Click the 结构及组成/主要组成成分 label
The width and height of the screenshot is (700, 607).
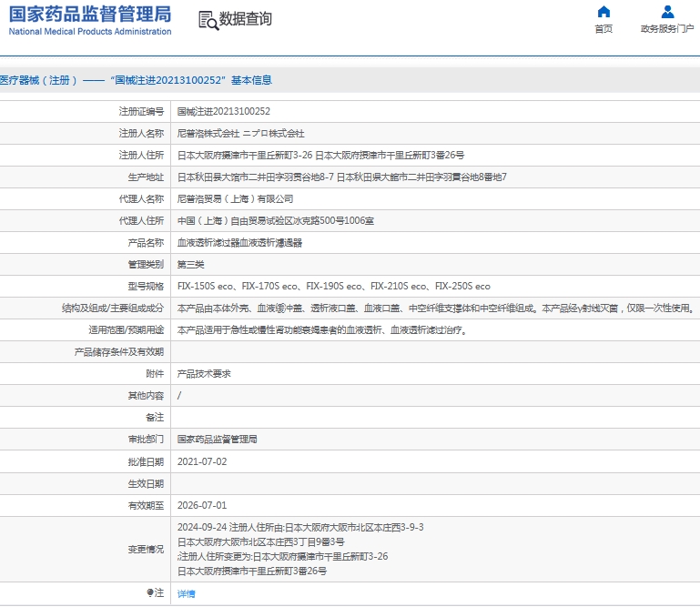[113, 309]
